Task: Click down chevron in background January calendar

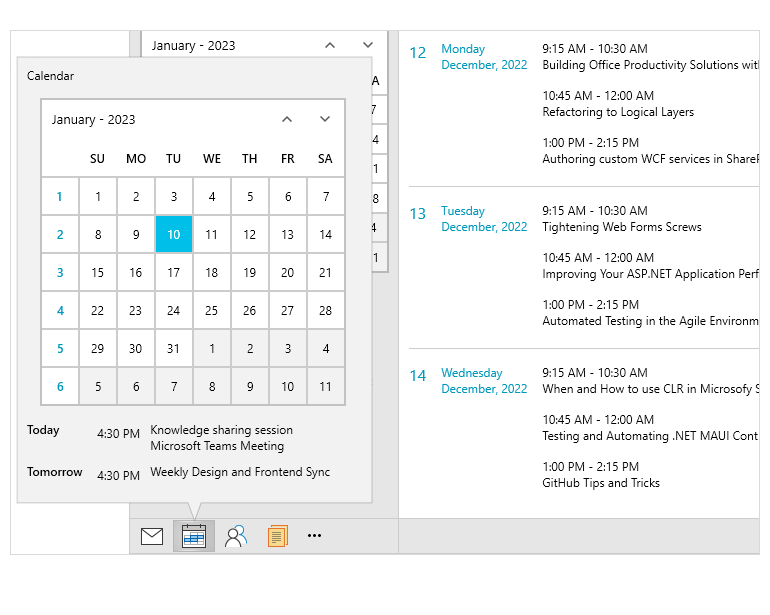Action: 368,45
